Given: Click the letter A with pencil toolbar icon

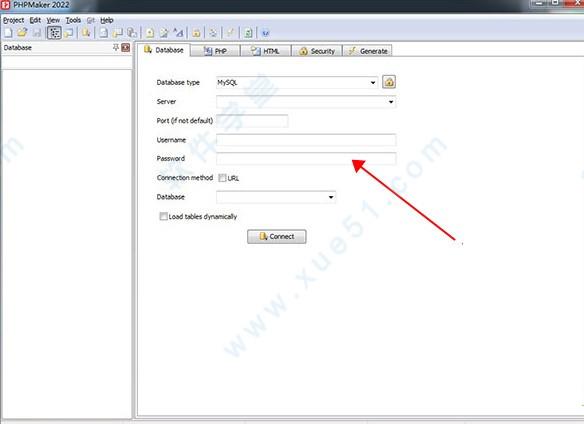Looking at the screenshot, I should tap(178, 33).
